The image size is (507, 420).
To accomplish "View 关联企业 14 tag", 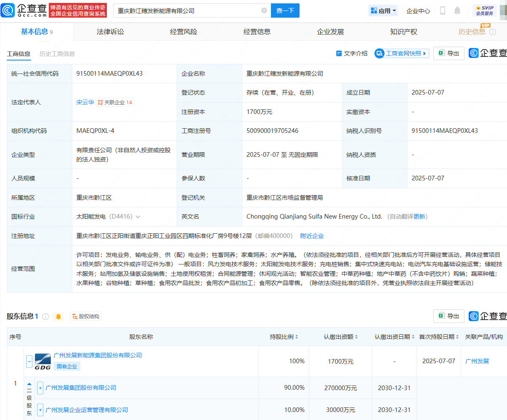I will click(115, 102).
